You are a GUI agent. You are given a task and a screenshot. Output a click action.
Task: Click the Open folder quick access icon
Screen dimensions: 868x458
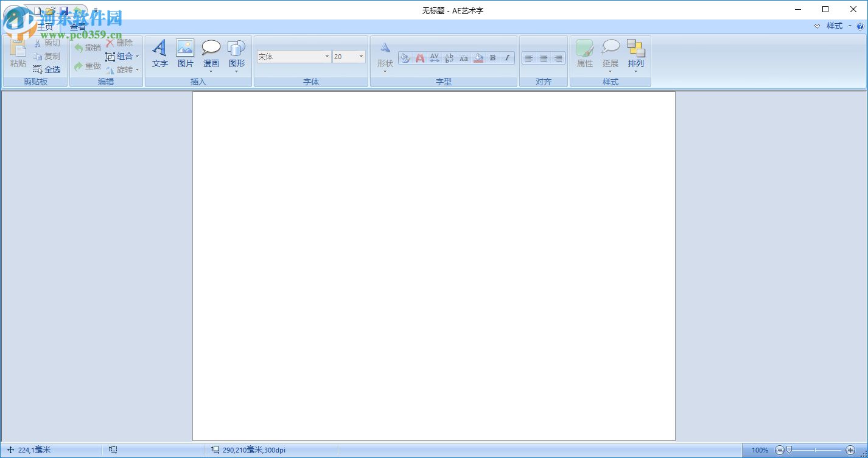click(51, 10)
